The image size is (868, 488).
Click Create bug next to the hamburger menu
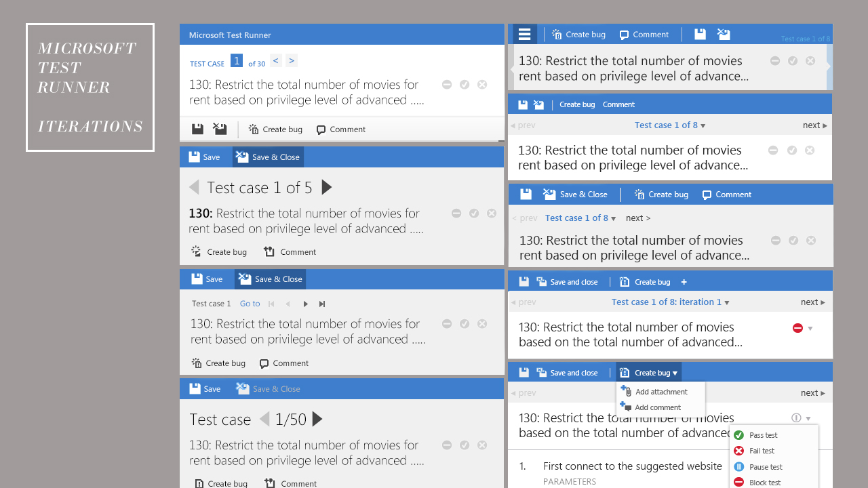click(x=578, y=35)
